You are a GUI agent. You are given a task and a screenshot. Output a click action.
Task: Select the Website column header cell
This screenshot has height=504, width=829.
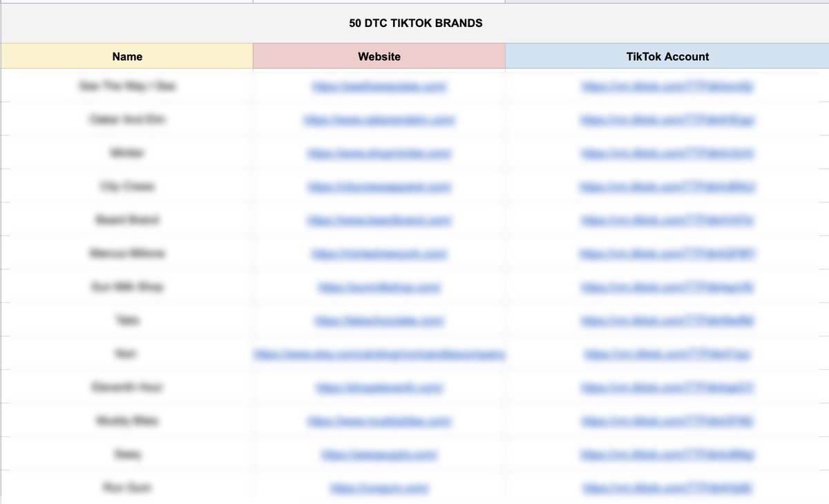379,56
